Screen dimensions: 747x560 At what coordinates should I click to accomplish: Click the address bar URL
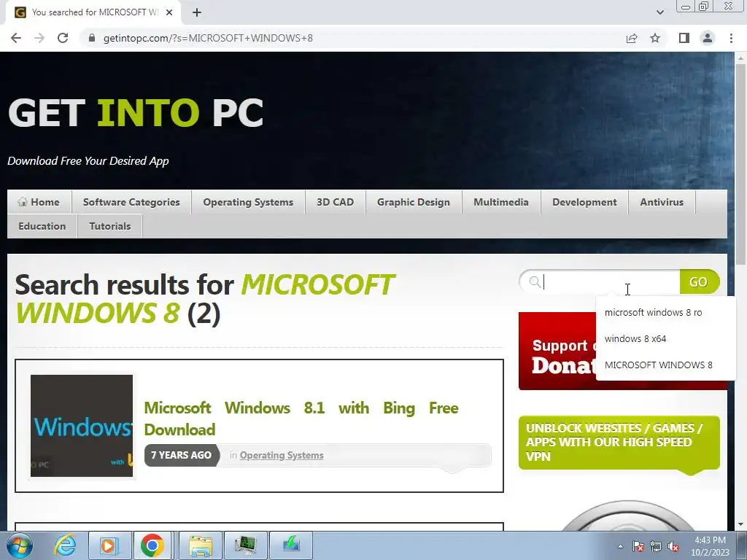point(208,38)
